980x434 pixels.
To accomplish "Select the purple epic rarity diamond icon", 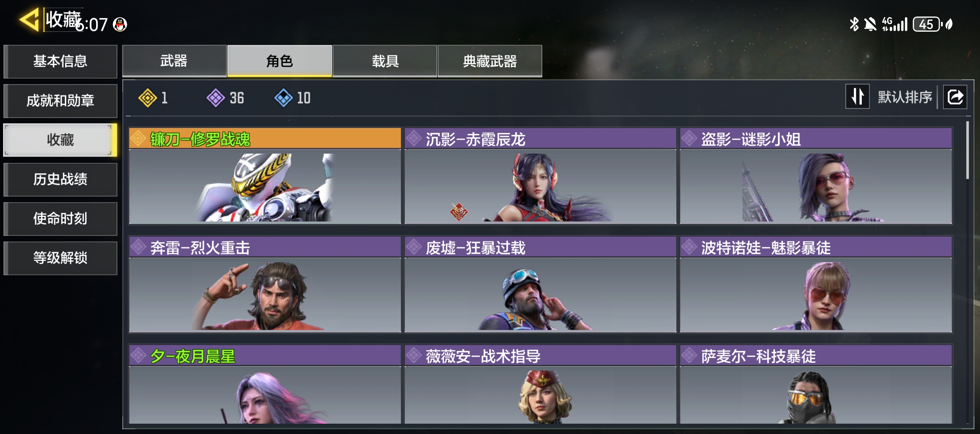I will tap(216, 98).
